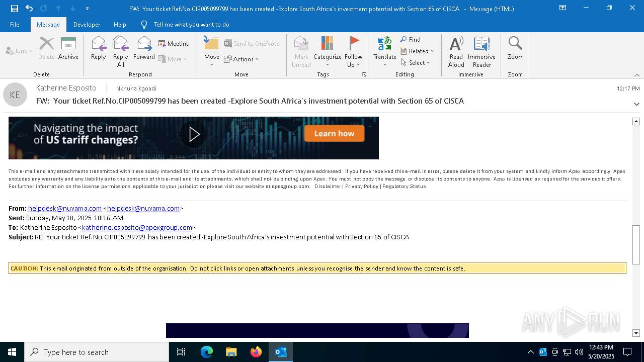Click Reply All

(x=121, y=52)
